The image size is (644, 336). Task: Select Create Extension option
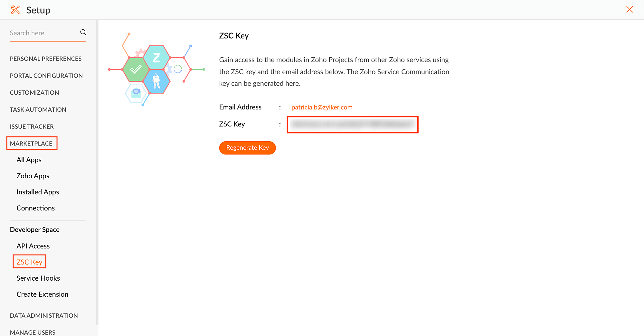(42, 294)
